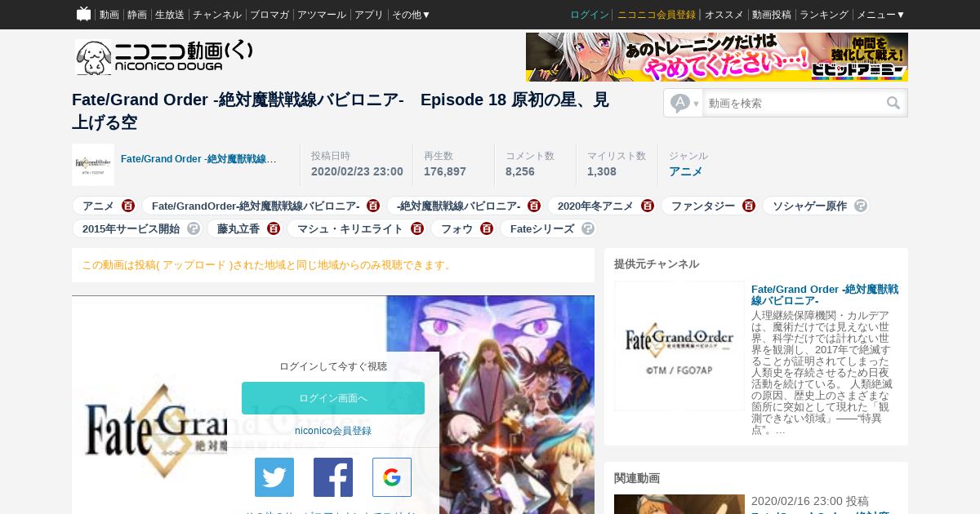The width and height of the screenshot is (980, 514).
Task: Click the アニメ tag
Action: pos(98,206)
